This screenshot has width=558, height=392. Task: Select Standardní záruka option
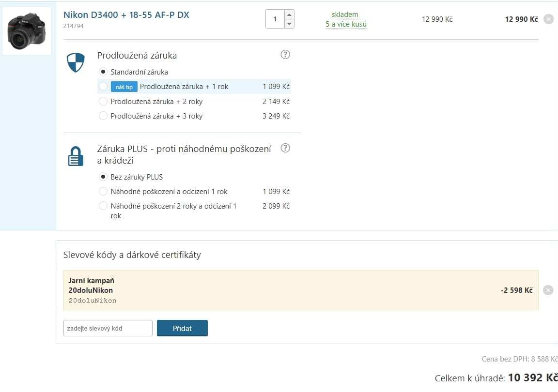[x=103, y=72]
